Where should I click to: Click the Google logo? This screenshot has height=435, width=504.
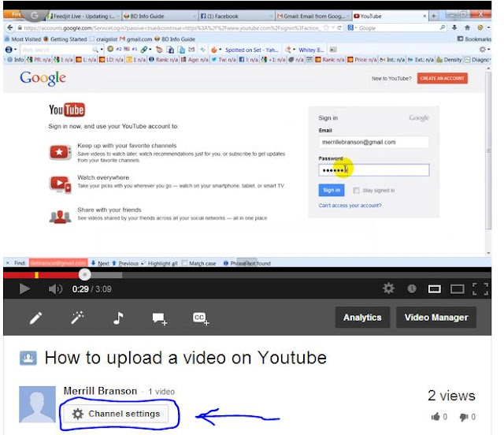coord(43,78)
